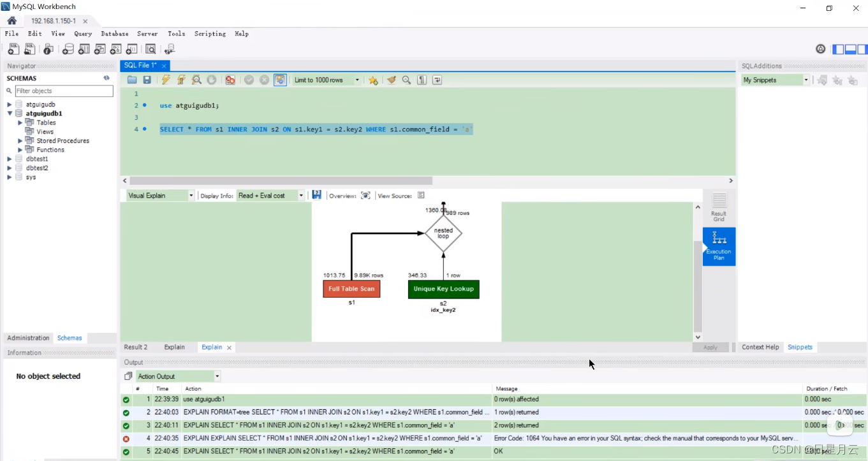Open the Scripting menu
868x461 pixels.
pyautogui.click(x=210, y=34)
